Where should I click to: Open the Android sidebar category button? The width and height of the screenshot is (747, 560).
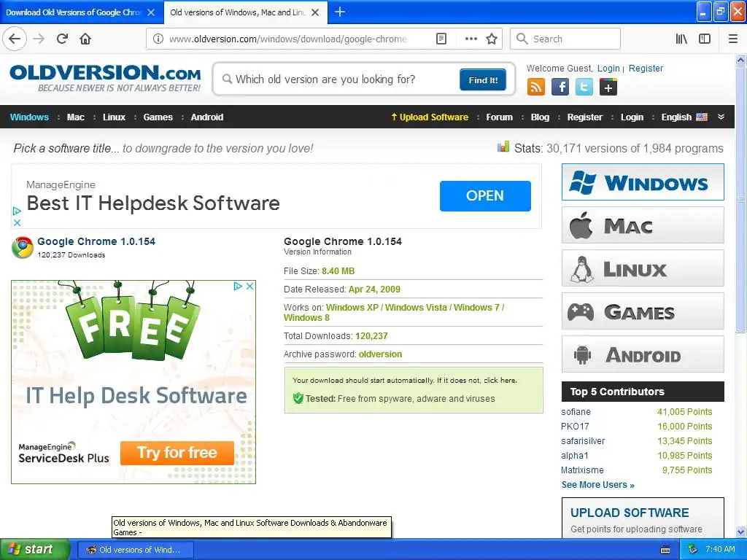pyautogui.click(x=643, y=354)
